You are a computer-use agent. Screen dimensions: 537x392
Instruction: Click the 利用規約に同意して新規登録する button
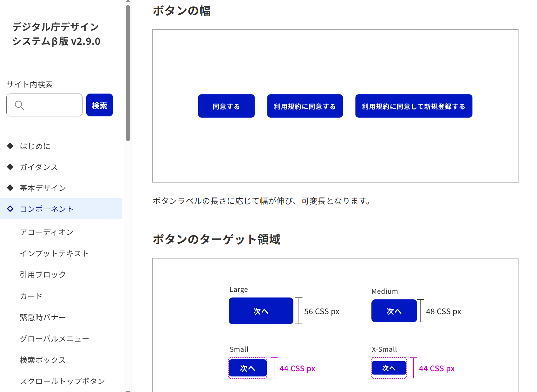[x=413, y=106]
